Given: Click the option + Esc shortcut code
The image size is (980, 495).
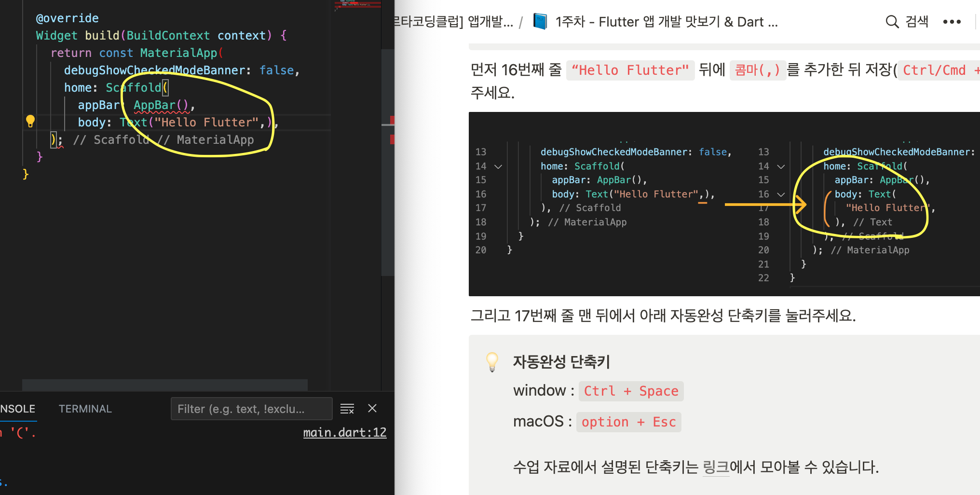Looking at the screenshot, I should [628, 422].
